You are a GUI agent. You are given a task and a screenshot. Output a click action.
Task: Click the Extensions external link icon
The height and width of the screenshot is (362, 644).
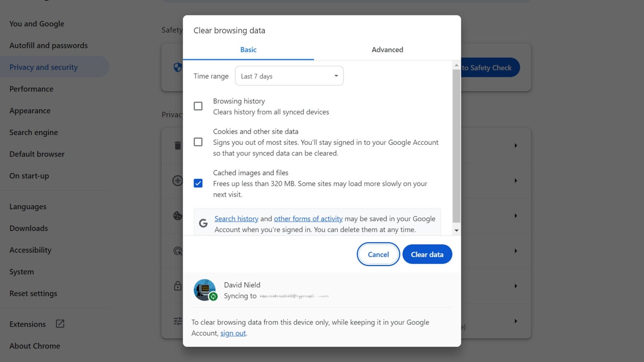(x=60, y=324)
